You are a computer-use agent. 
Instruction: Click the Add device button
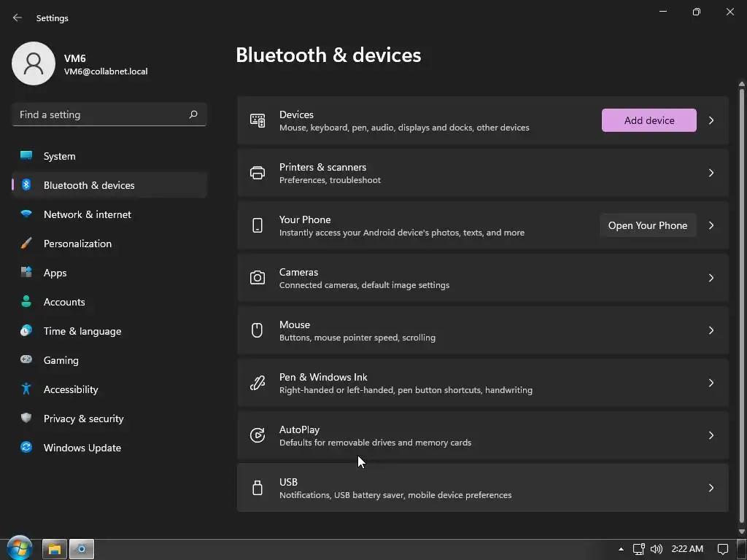[x=649, y=120]
